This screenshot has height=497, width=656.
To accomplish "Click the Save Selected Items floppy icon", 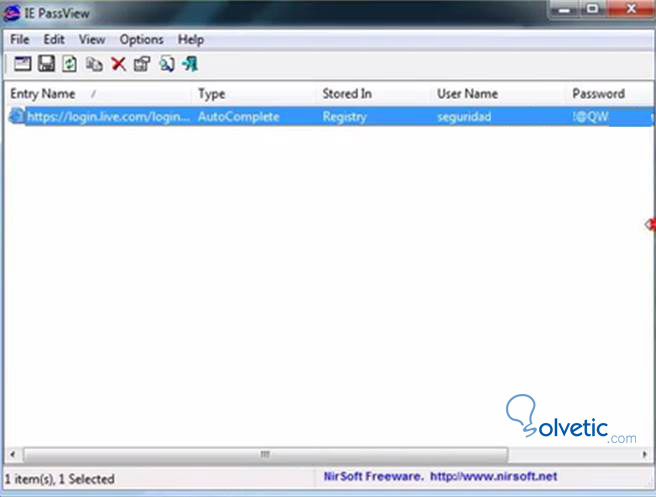I will pyautogui.click(x=46, y=64).
